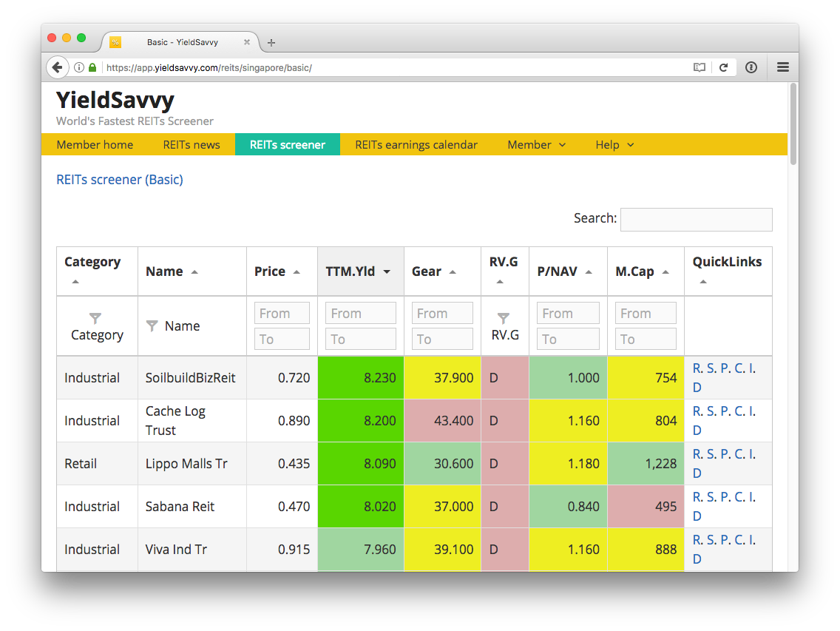Open a new browser tab with plus
840x631 pixels.
coord(271,43)
